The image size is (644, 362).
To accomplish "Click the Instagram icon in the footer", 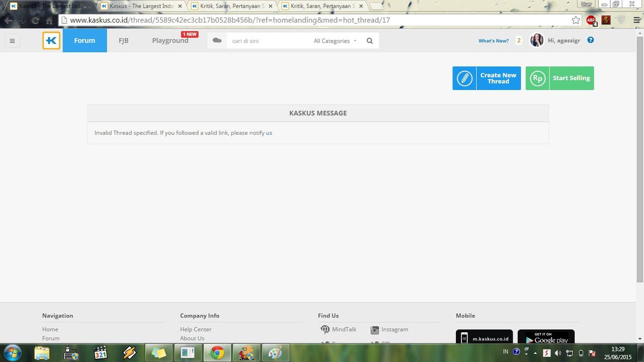I will click(x=374, y=330).
